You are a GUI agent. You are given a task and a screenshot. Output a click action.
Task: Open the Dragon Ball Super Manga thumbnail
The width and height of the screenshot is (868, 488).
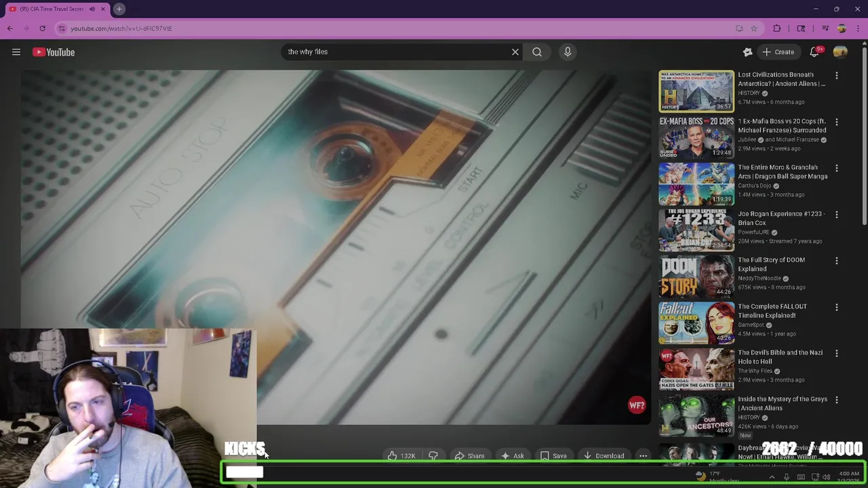696,184
